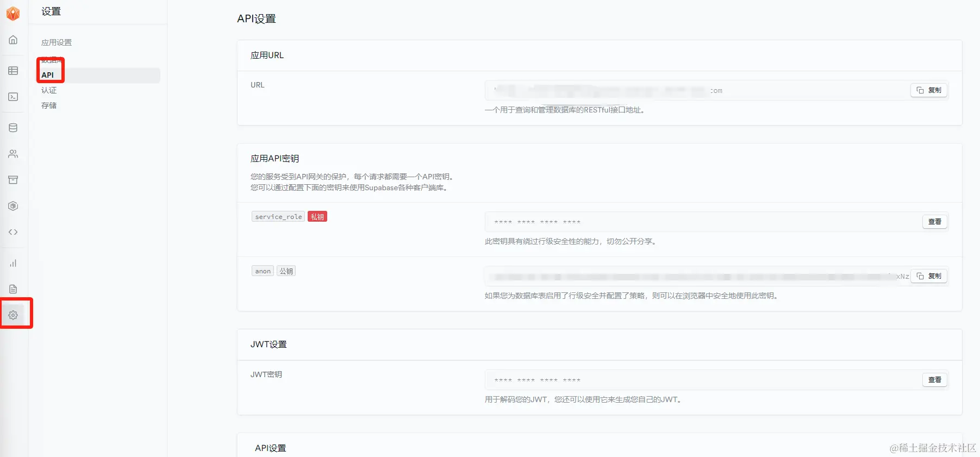Open the Storage archive box icon

[13, 180]
